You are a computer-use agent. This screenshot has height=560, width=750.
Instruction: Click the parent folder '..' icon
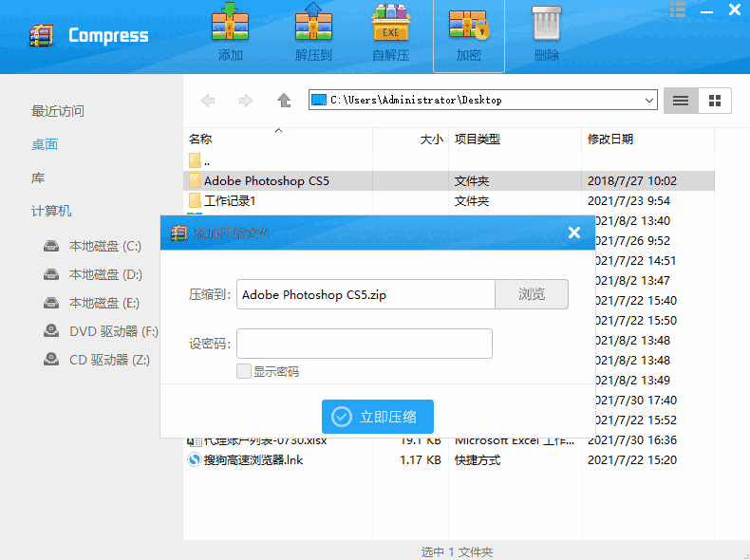[195, 160]
